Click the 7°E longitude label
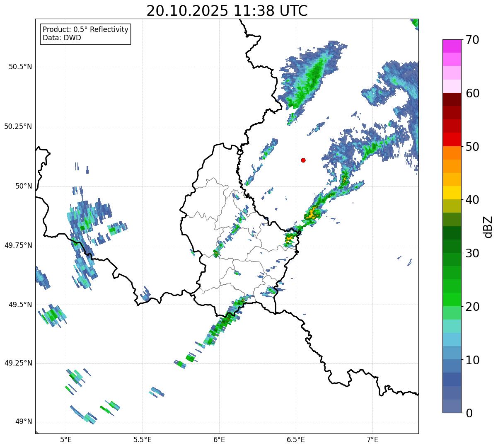498x448 pixels. (x=372, y=440)
